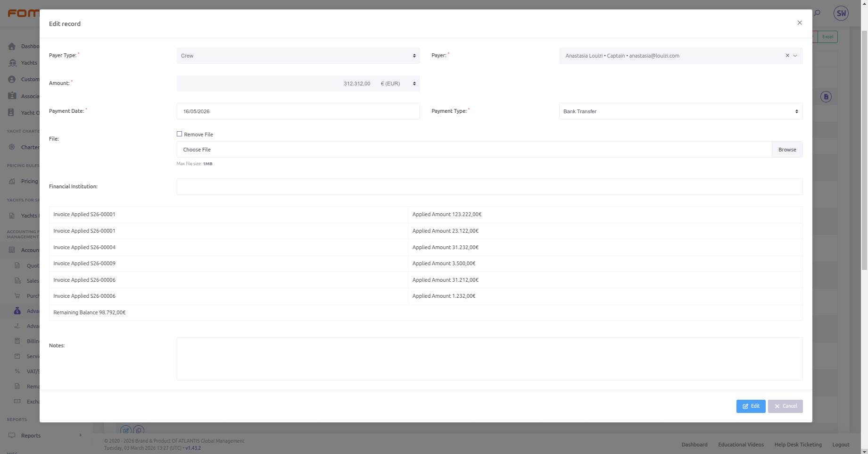This screenshot has height=454, width=868.
Task: Click the Pricing sidebar icon
Action: [12, 181]
